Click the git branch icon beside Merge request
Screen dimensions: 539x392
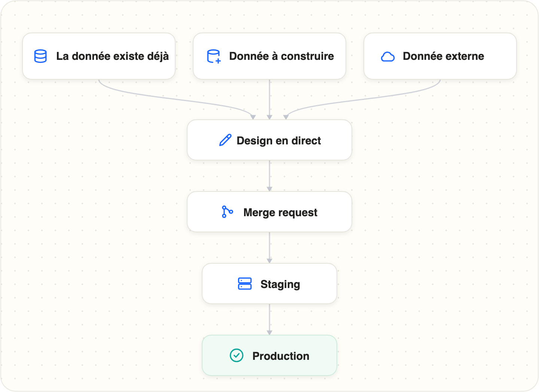[227, 212]
